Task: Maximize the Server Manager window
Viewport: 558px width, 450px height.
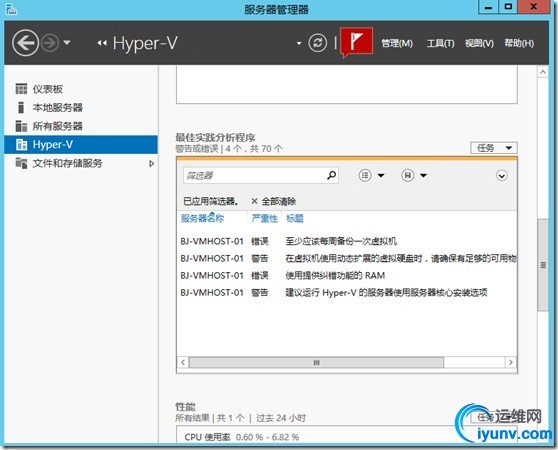Action: (x=508, y=7)
